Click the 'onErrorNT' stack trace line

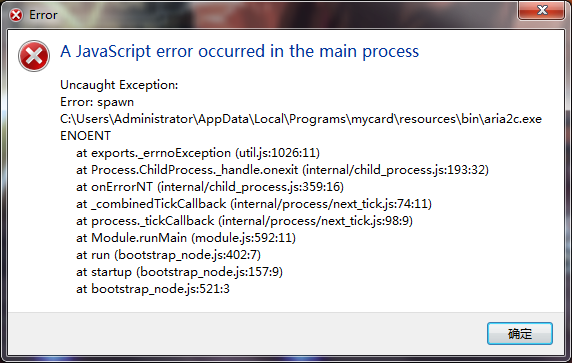210,187
